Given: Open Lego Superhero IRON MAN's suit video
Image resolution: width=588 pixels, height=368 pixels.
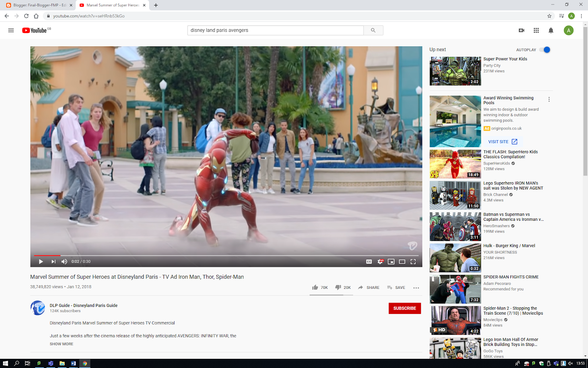Looking at the screenshot, I should click(x=513, y=185).
